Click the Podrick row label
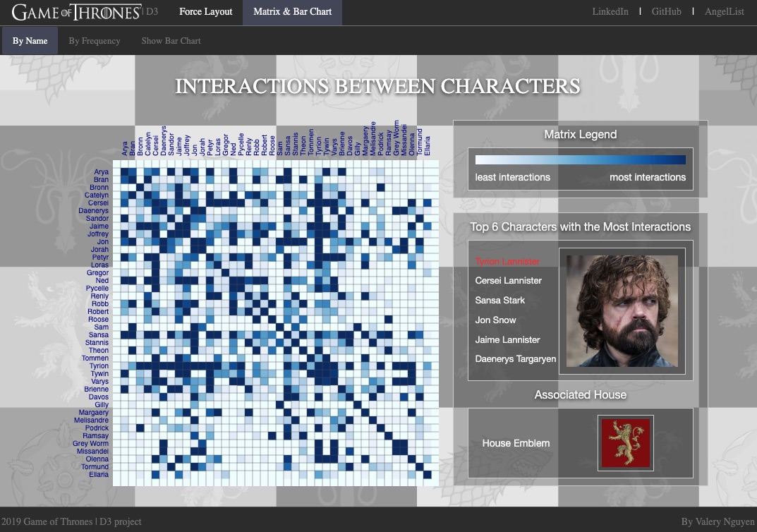The image size is (757, 532). pyautogui.click(x=97, y=428)
